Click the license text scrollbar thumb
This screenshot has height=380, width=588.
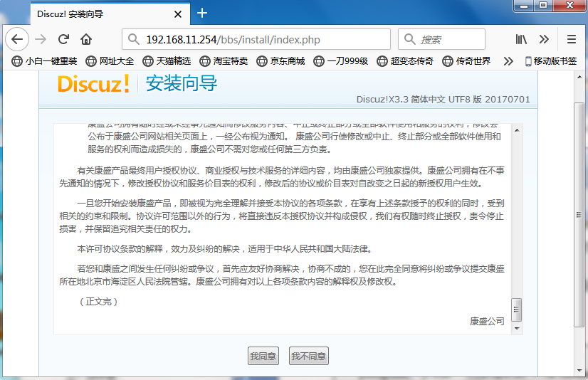coord(517,310)
